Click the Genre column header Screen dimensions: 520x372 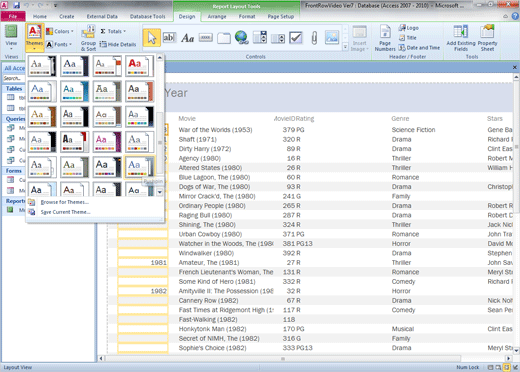click(400, 118)
